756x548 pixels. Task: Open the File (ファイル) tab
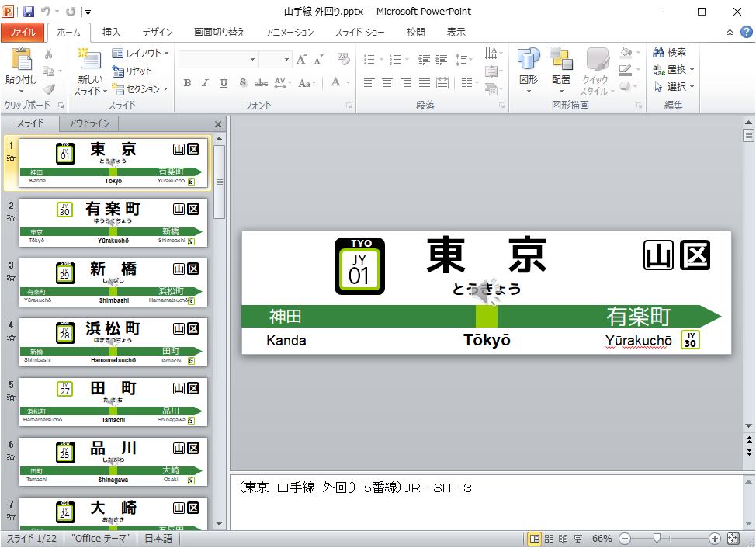[23, 33]
